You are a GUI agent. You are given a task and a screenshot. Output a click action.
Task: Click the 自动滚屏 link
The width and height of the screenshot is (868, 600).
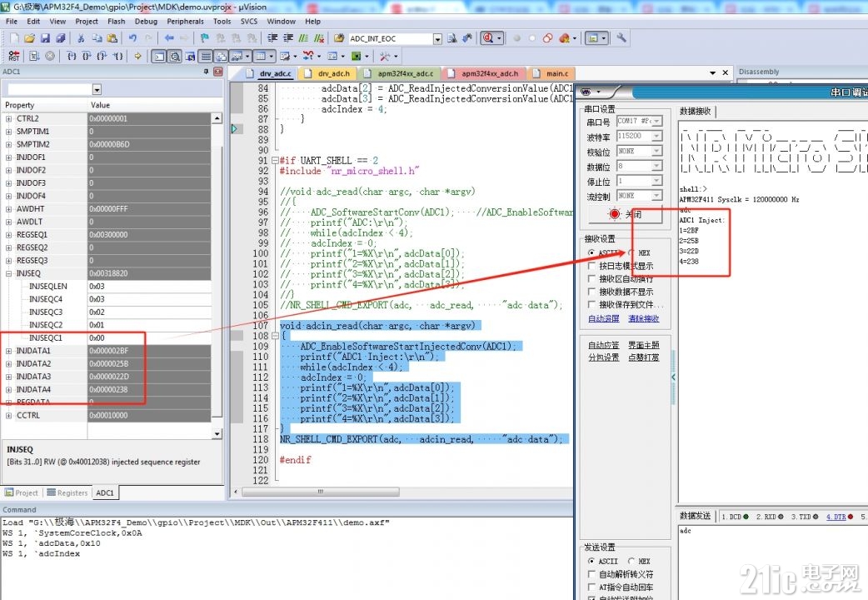603,318
